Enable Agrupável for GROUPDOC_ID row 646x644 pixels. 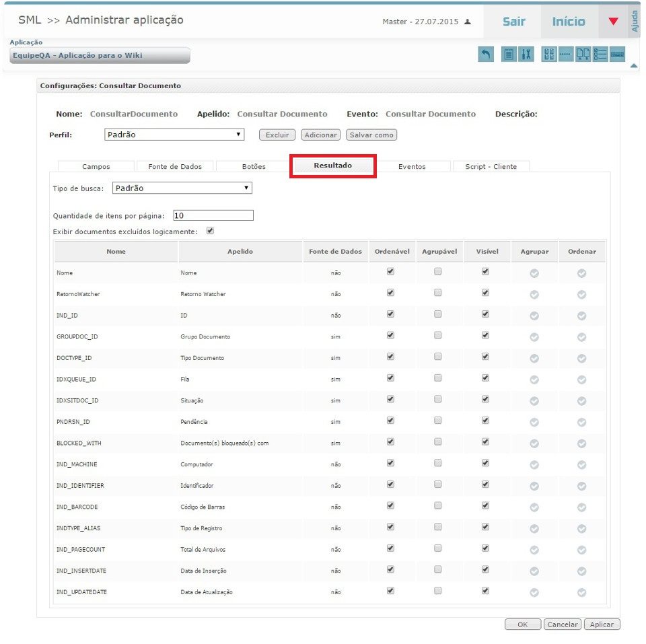coord(438,336)
